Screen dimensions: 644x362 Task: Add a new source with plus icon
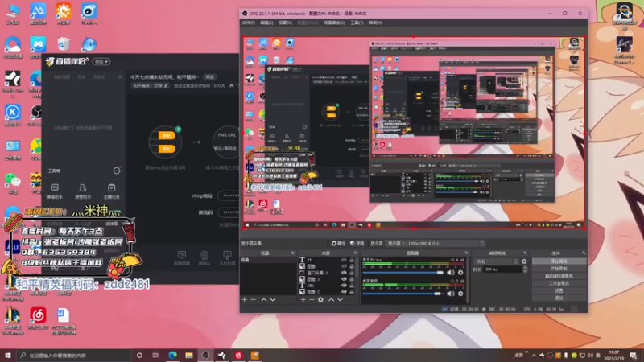coord(303,300)
